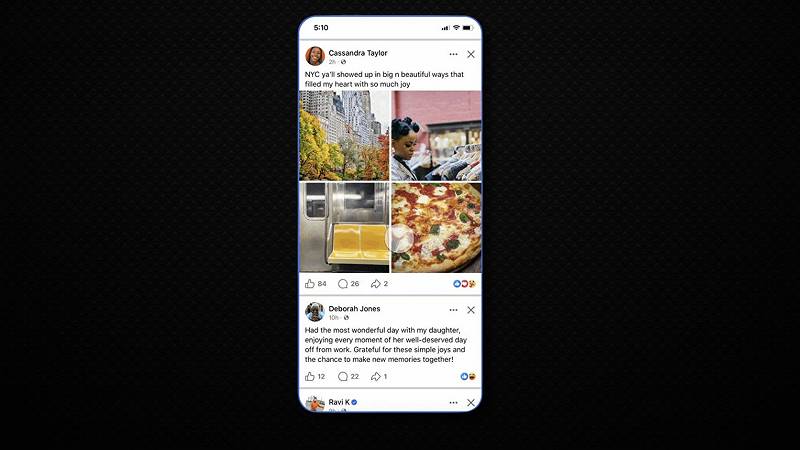Open Deborah Jones's profile name

pyautogui.click(x=354, y=308)
